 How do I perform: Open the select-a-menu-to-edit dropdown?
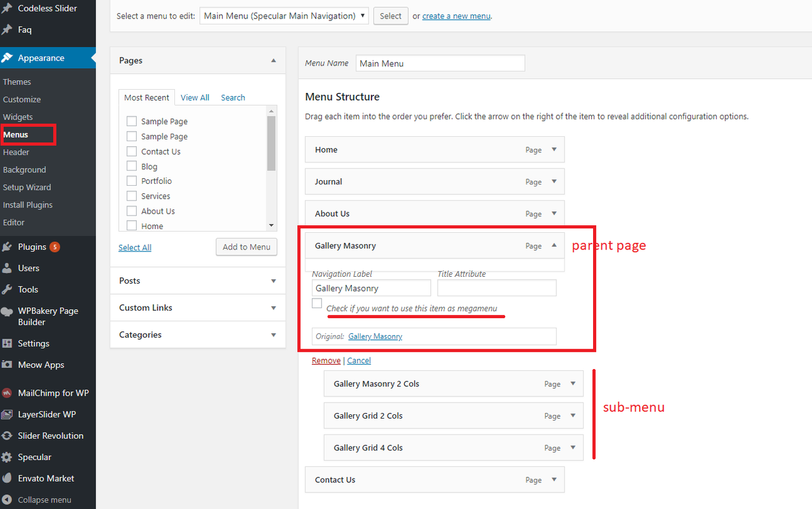284,16
